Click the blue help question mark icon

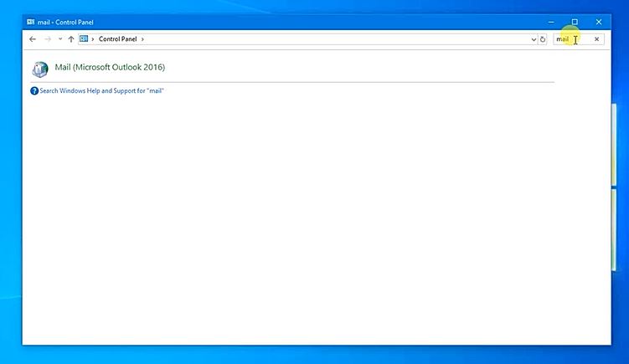point(34,91)
